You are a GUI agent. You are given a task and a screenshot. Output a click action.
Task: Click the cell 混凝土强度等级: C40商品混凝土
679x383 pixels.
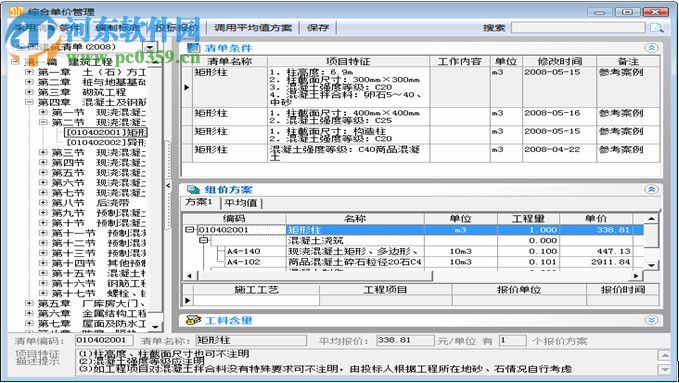click(x=348, y=153)
